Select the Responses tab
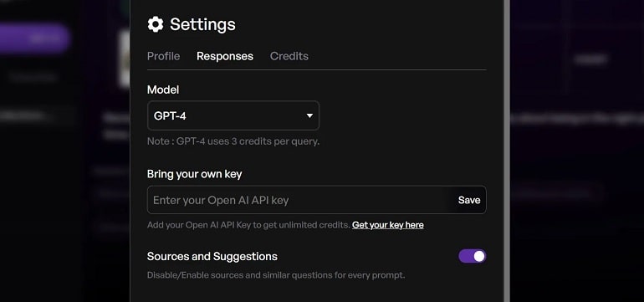Viewport: 644px width, 302px height. tap(225, 56)
